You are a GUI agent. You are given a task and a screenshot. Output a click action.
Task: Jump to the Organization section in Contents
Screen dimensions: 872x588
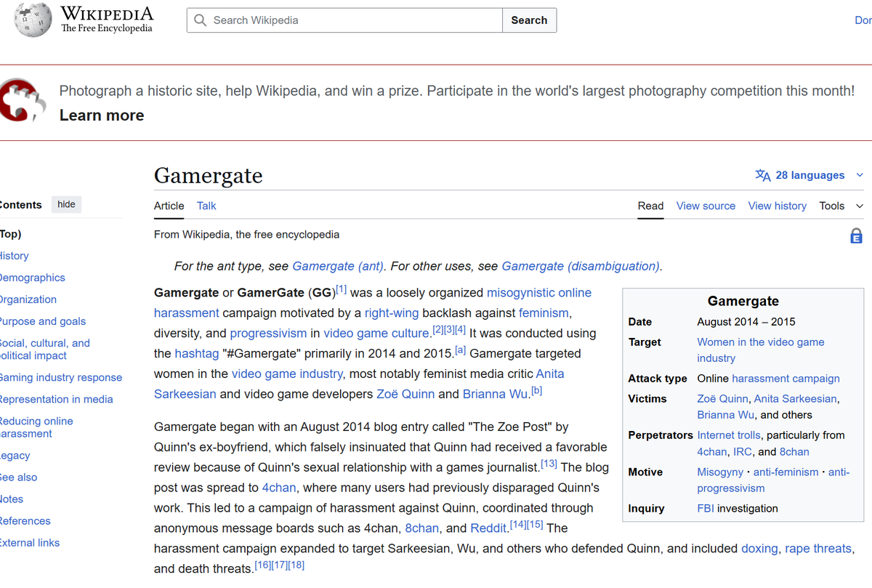click(x=28, y=299)
